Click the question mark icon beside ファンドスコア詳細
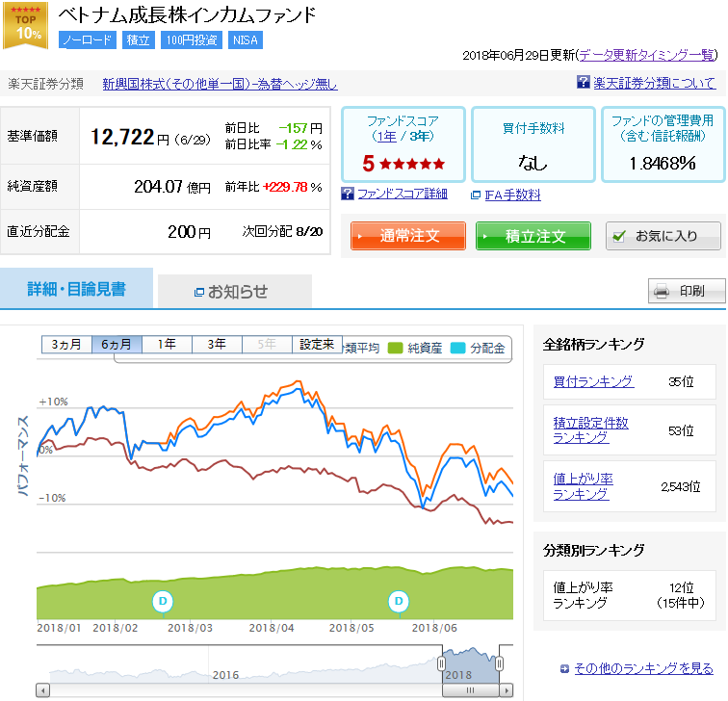The height and width of the screenshot is (701, 728). click(x=348, y=194)
